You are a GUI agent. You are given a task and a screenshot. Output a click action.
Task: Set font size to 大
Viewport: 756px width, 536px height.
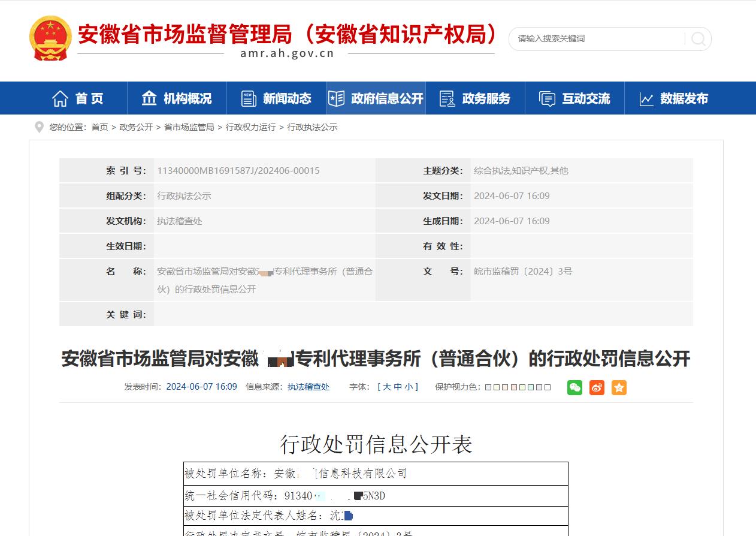[386, 387]
